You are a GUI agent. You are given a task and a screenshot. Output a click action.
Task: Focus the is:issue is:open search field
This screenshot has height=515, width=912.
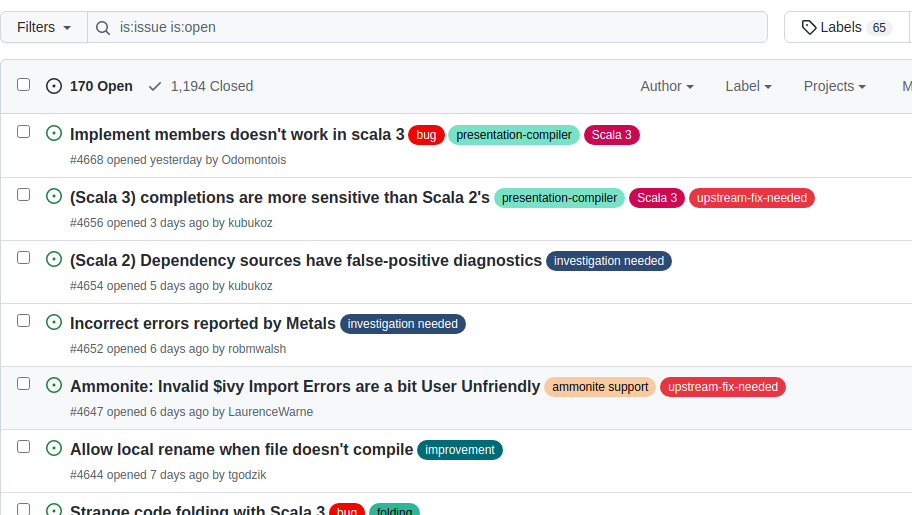tap(428, 27)
